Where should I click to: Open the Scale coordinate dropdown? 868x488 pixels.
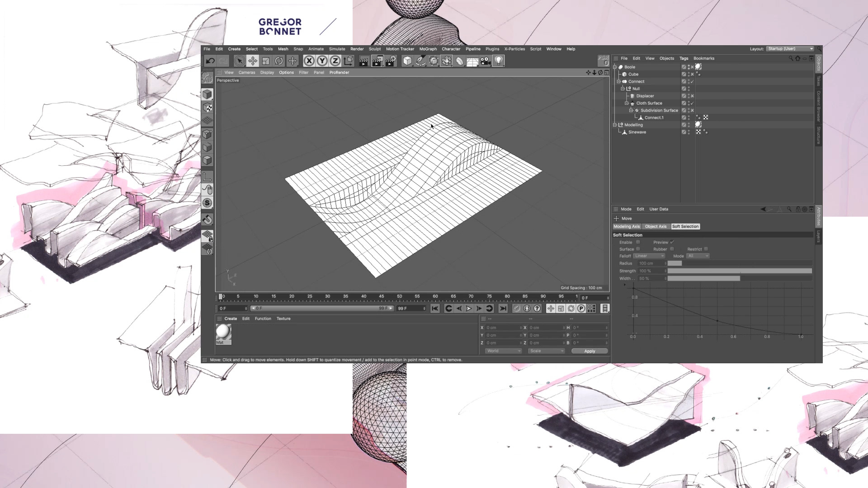click(547, 351)
